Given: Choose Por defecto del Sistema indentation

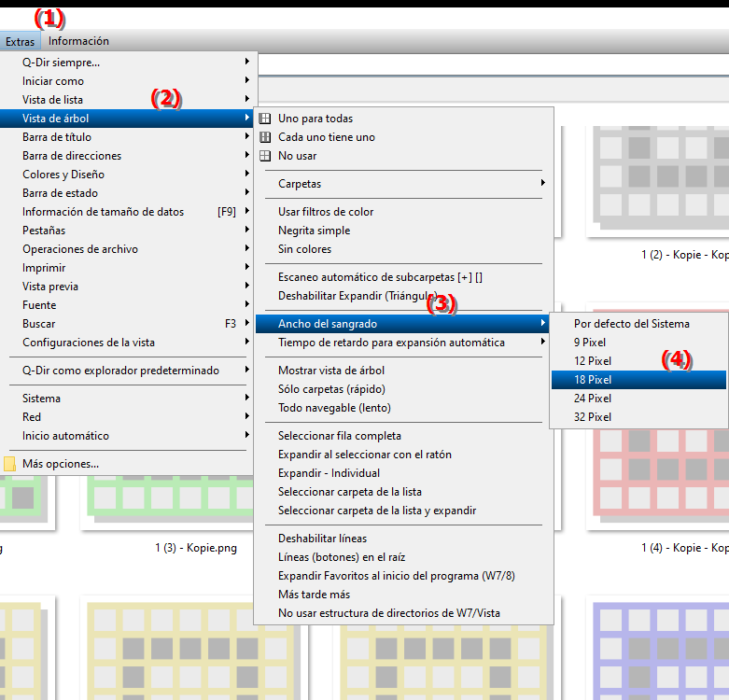Looking at the screenshot, I should tap(632, 324).
